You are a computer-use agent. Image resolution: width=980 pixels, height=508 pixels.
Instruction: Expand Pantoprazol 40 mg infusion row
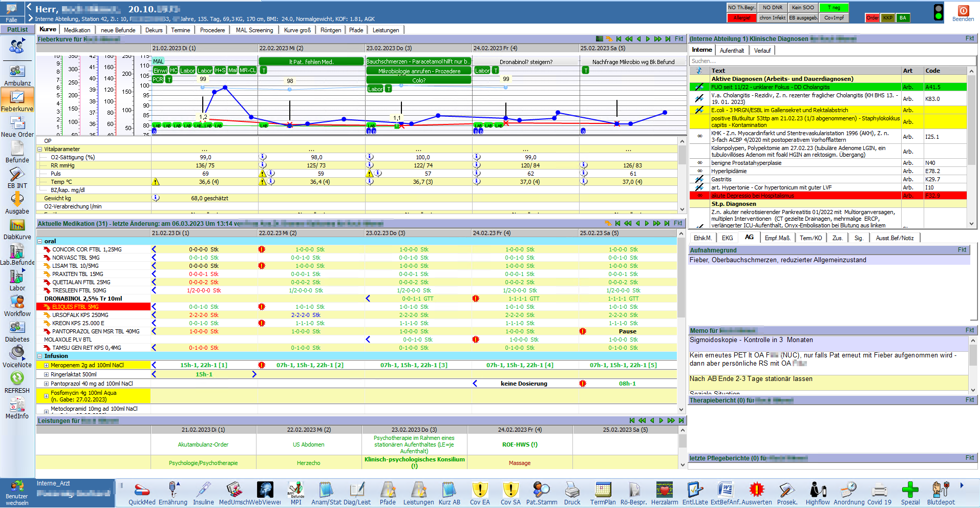pos(46,384)
